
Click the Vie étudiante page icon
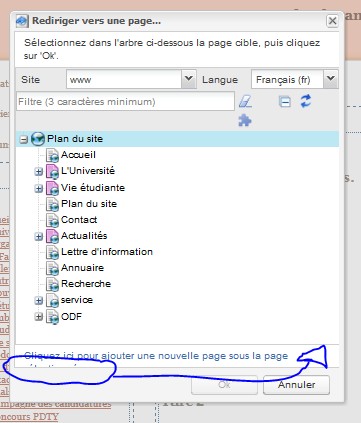tap(52, 188)
